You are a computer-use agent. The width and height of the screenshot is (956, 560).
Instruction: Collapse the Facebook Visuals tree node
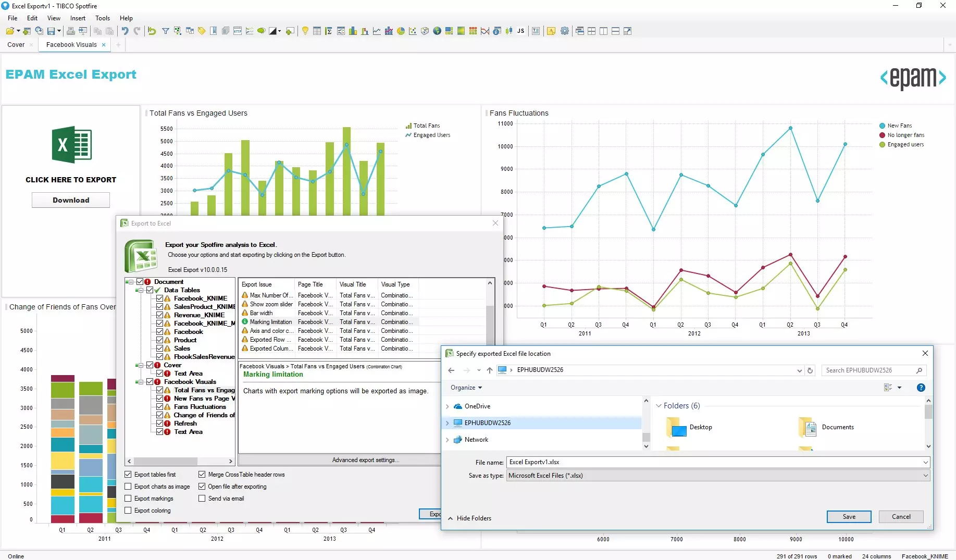point(142,382)
